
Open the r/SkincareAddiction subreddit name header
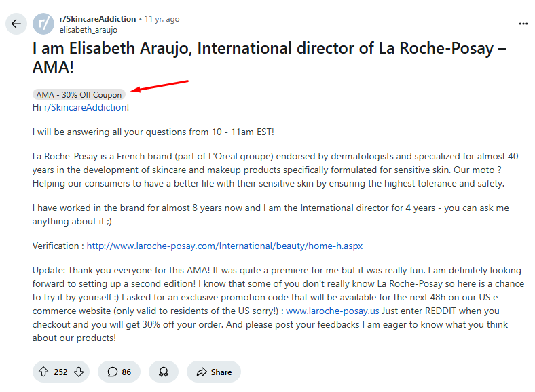[x=98, y=19]
